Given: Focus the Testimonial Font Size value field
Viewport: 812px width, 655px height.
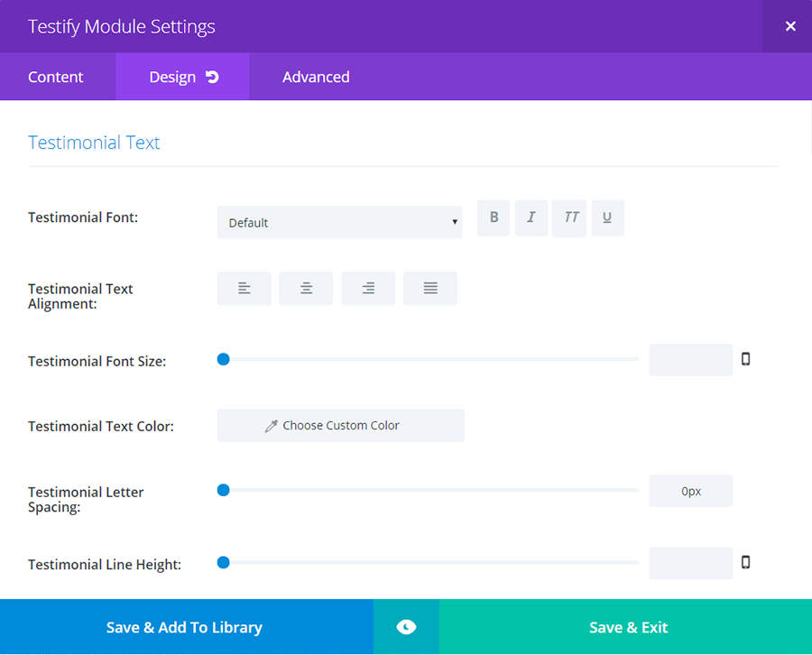Looking at the screenshot, I should 691,360.
